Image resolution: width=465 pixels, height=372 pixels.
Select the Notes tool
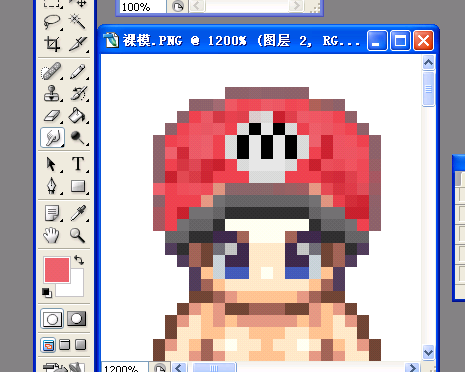[x=52, y=213]
